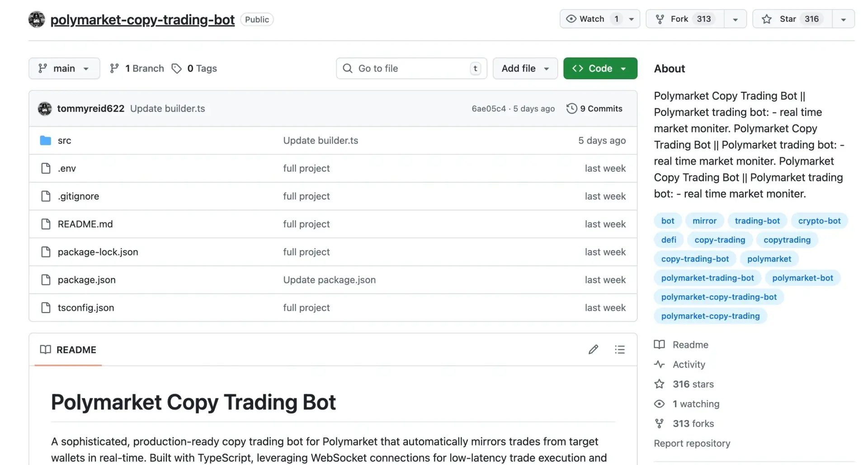The image size is (868, 465).
Task: Open the Code dropdown menu
Action: [x=600, y=68]
